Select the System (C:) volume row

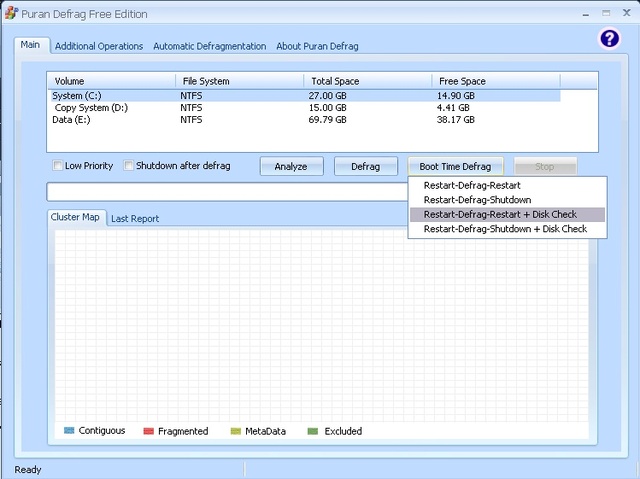pyautogui.click(x=305, y=96)
